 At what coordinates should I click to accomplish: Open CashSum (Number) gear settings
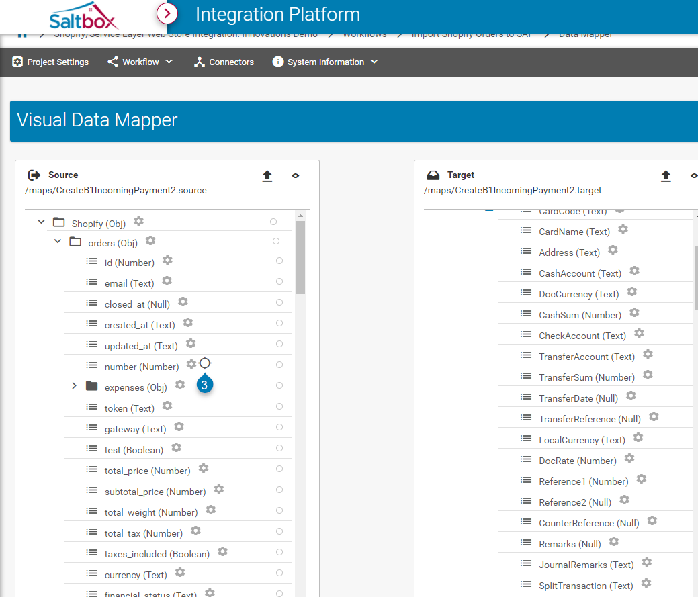634,312
